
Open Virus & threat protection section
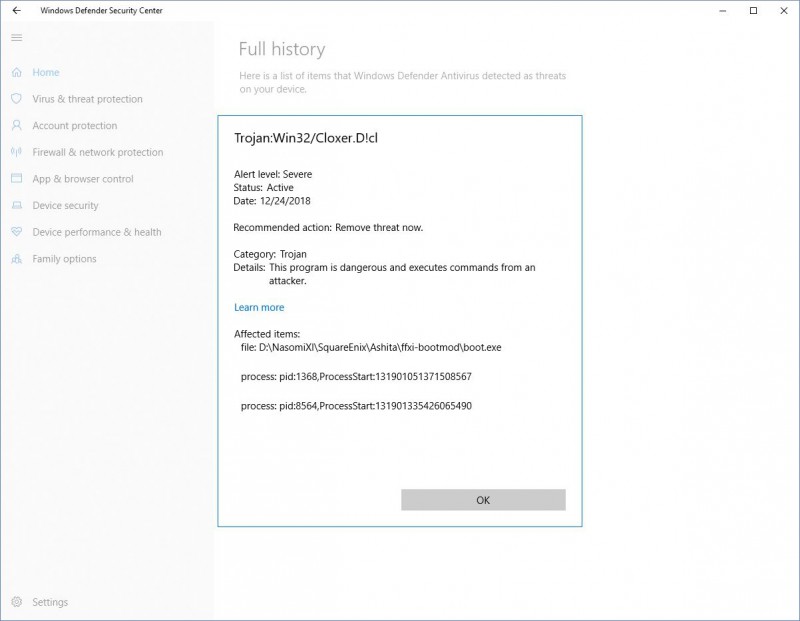(87, 99)
